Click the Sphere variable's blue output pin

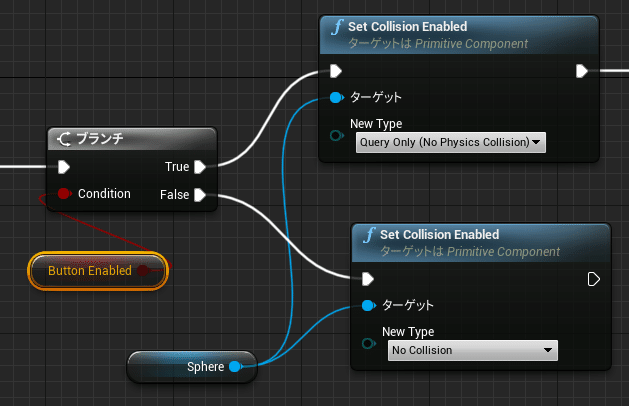click(235, 366)
